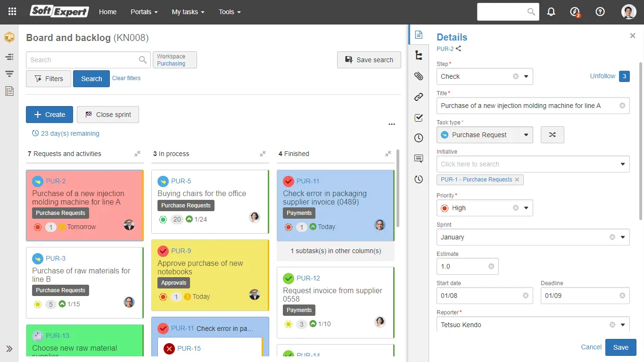
Task: Open the subtask hierarchy icon in details
Action: point(418,55)
